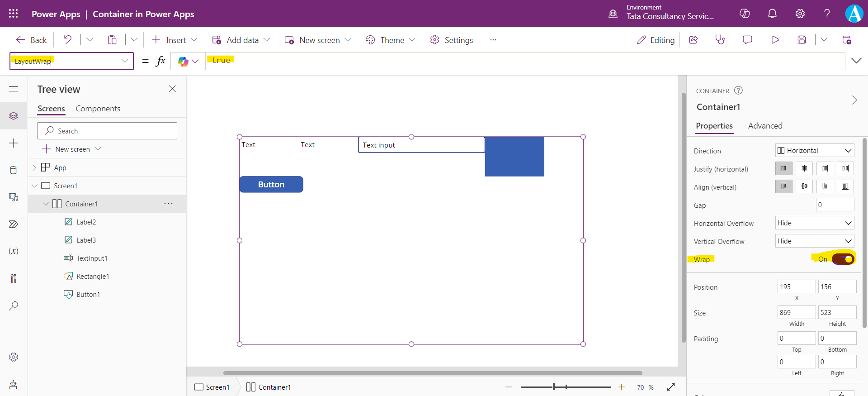
Task: Turn off the Wrap toggle
Action: [x=843, y=259]
